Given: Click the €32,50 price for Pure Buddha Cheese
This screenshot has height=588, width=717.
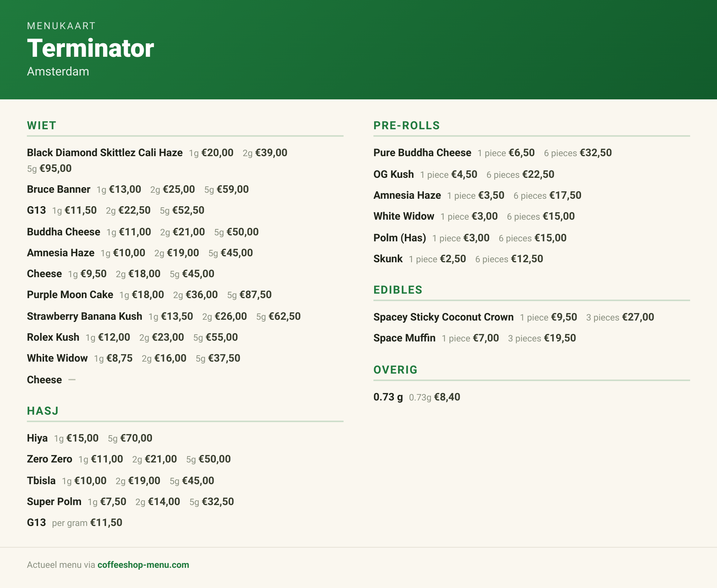Looking at the screenshot, I should click(596, 153).
